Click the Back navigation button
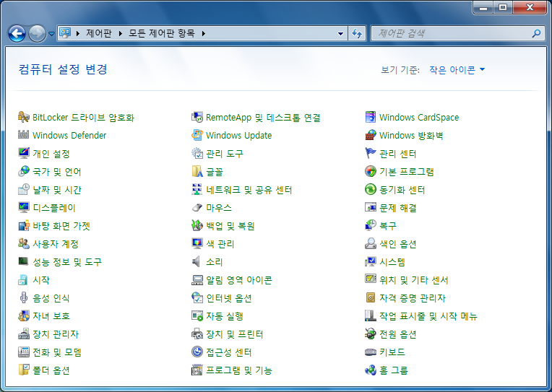This screenshot has height=392, width=552. pyautogui.click(x=17, y=33)
